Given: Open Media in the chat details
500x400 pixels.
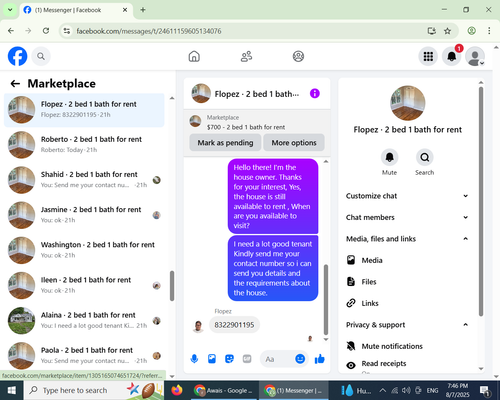Looking at the screenshot, I should [407, 260].
